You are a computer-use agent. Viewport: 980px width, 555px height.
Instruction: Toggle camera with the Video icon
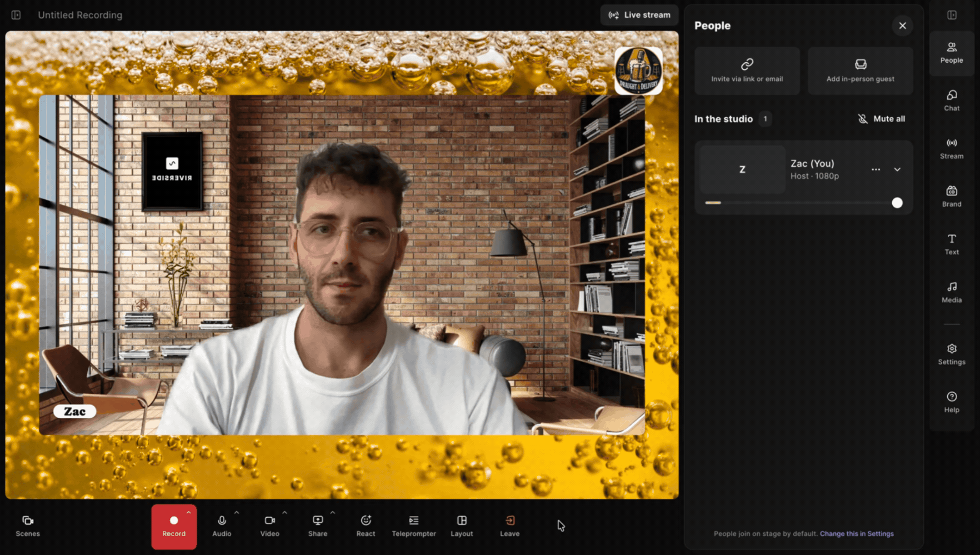pyautogui.click(x=269, y=526)
